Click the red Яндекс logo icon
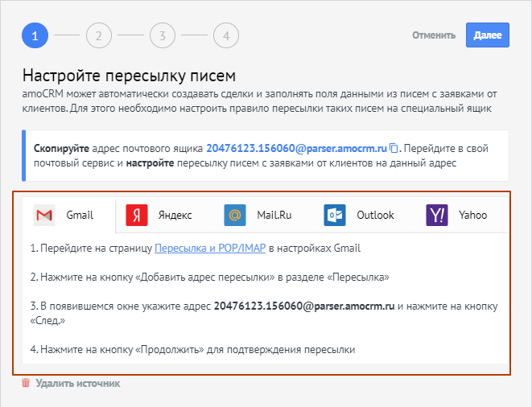 [x=137, y=215]
